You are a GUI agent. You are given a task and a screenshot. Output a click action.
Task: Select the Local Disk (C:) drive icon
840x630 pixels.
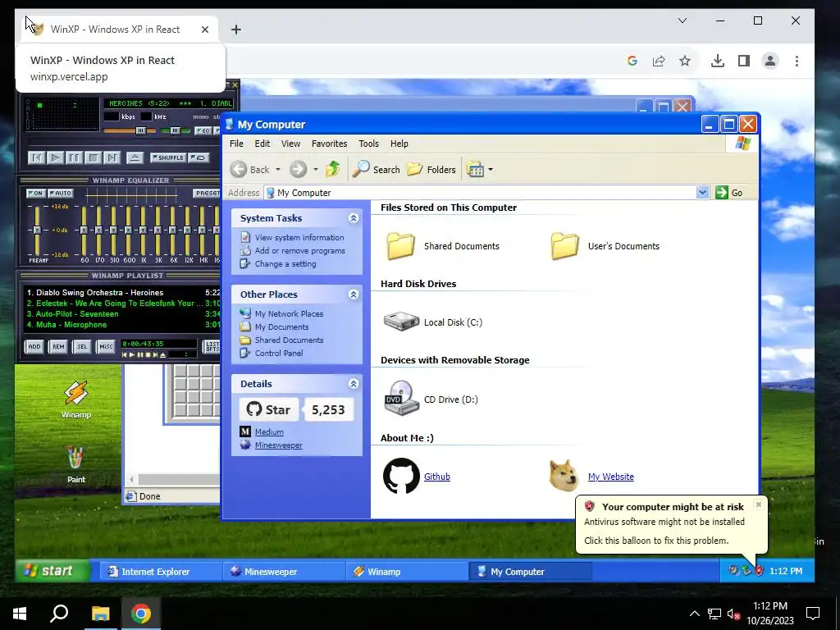click(400, 322)
